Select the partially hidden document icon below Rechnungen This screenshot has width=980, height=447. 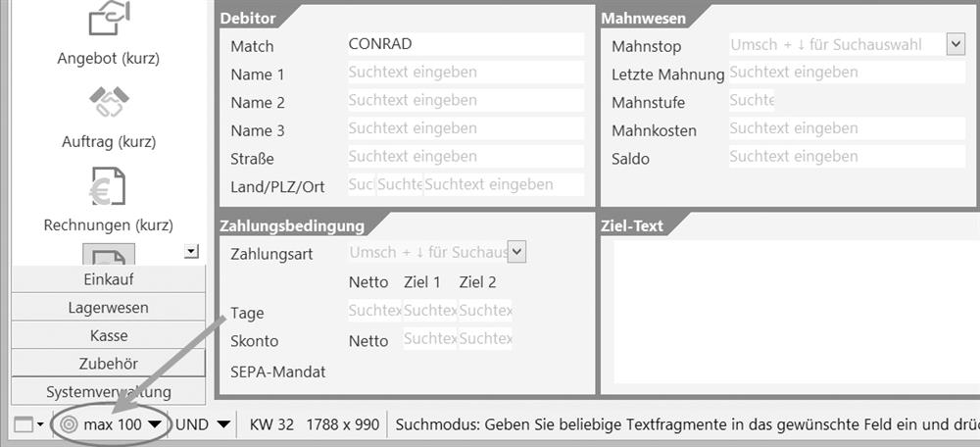pos(109,254)
